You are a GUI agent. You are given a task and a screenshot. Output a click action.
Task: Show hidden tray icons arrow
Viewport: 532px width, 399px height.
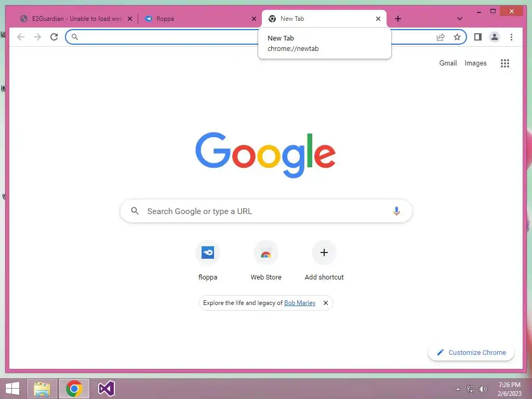point(458,389)
